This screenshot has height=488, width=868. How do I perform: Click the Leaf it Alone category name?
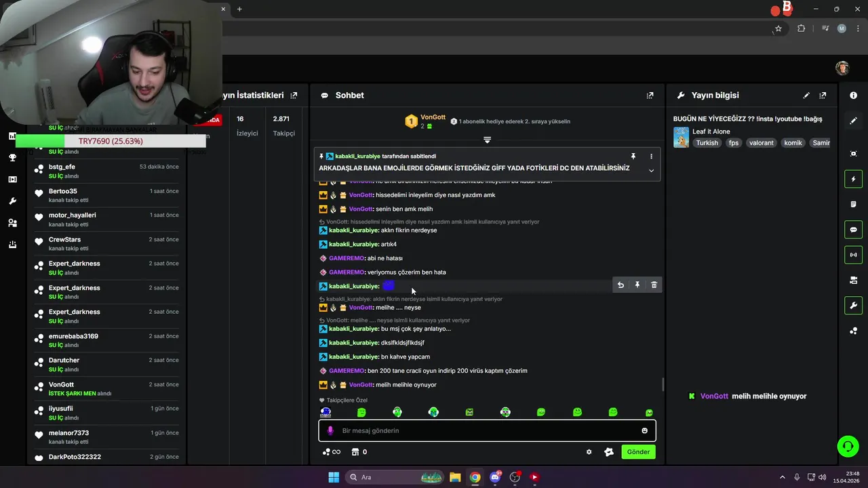pos(711,131)
